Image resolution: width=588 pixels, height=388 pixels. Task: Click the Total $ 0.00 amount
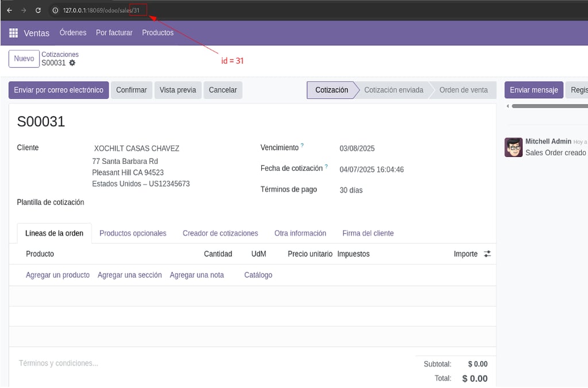tap(475, 379)
